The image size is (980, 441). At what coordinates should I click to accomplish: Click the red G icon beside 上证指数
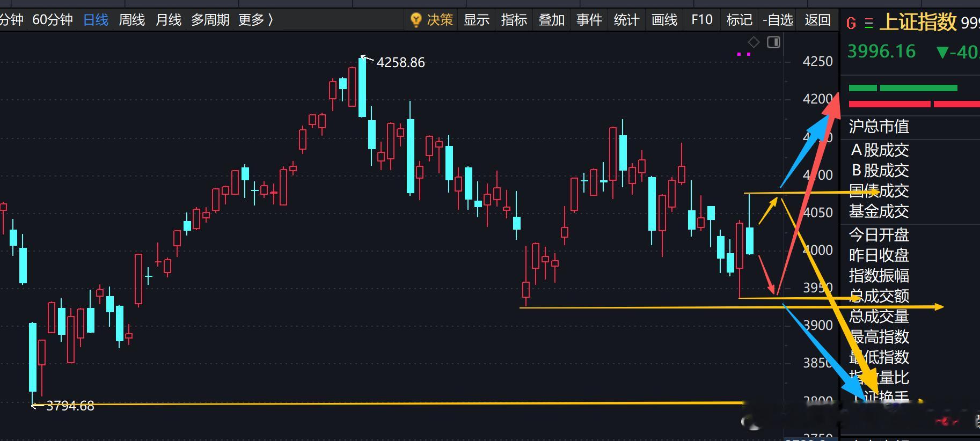click(x=851, y=24)
